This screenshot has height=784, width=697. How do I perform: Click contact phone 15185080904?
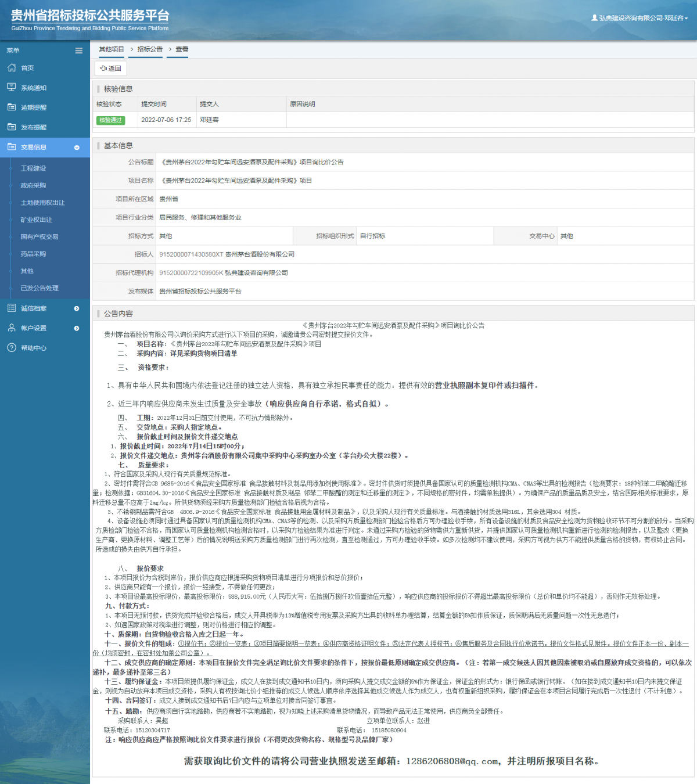(389, 731)
